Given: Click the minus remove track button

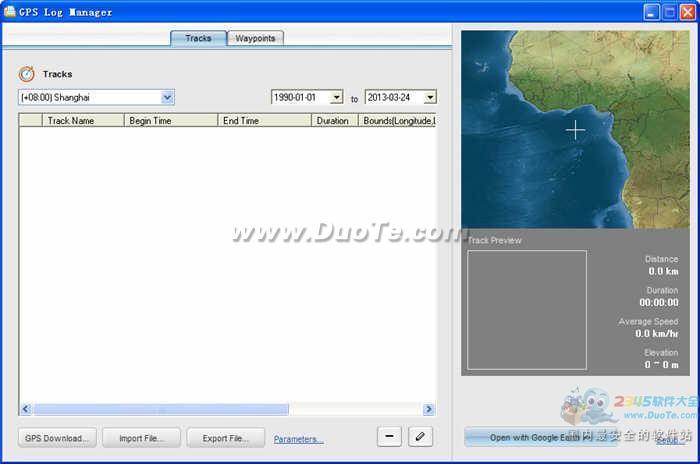Looking at the screenshot, I should pyautogui.click(x=389, y=437).
